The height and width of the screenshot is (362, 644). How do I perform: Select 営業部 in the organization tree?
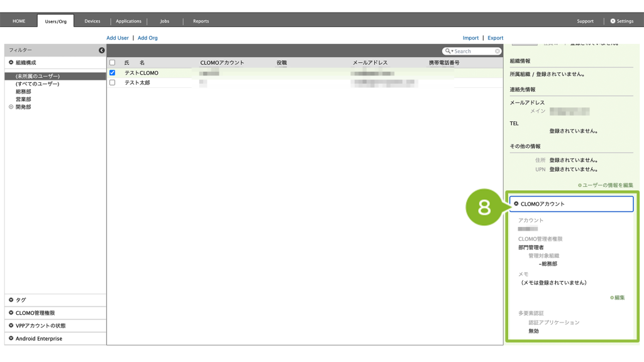click(23, 99)
